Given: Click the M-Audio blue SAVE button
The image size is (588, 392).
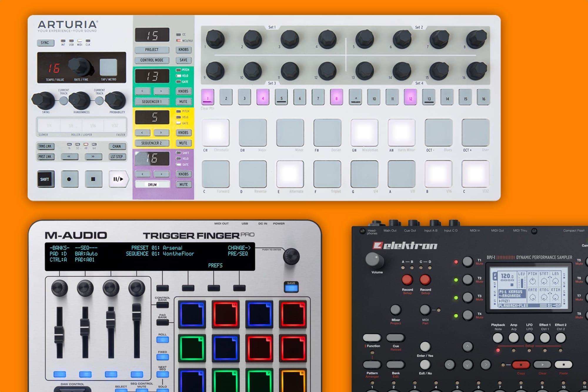Looking at the screenshot, I should [291, 287].
